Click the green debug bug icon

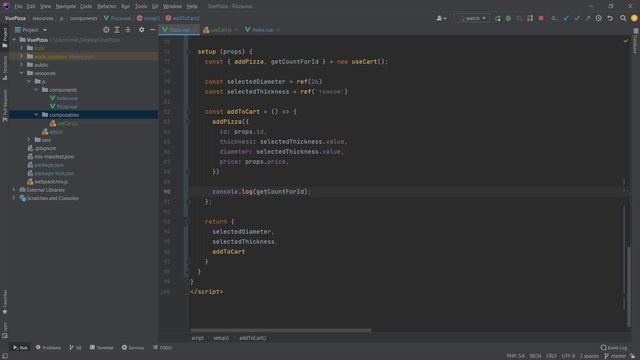tap(508, 18)
